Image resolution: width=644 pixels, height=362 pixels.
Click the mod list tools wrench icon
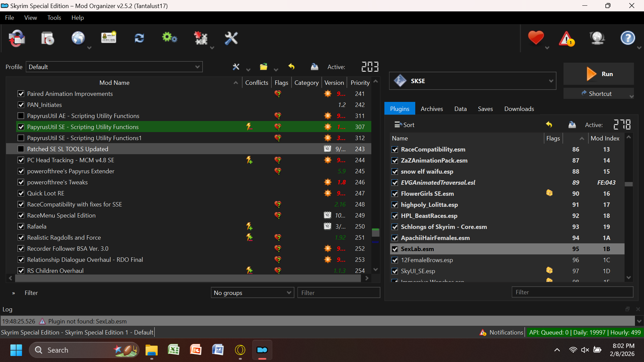click(x=236, y=67)
